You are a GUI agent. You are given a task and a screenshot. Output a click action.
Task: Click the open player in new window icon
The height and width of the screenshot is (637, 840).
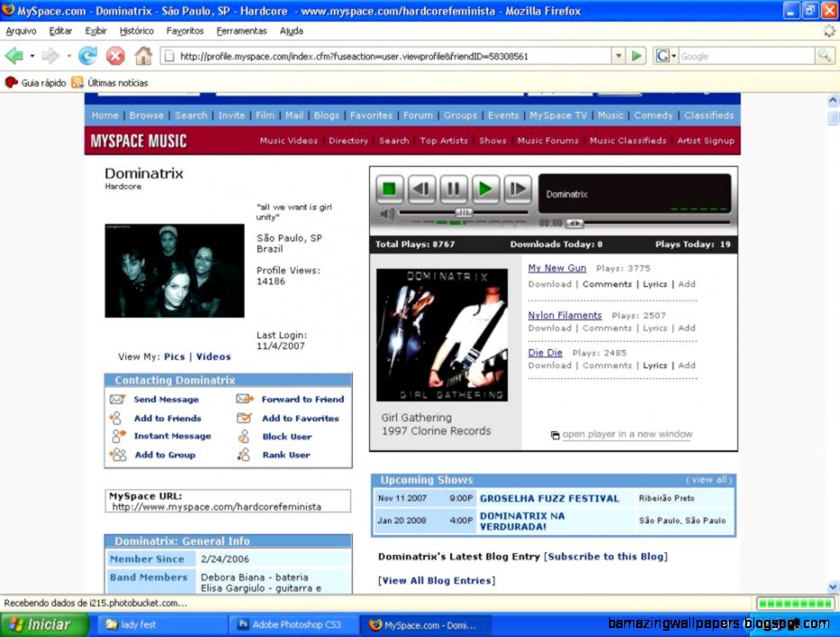click(x=555, y=435)
